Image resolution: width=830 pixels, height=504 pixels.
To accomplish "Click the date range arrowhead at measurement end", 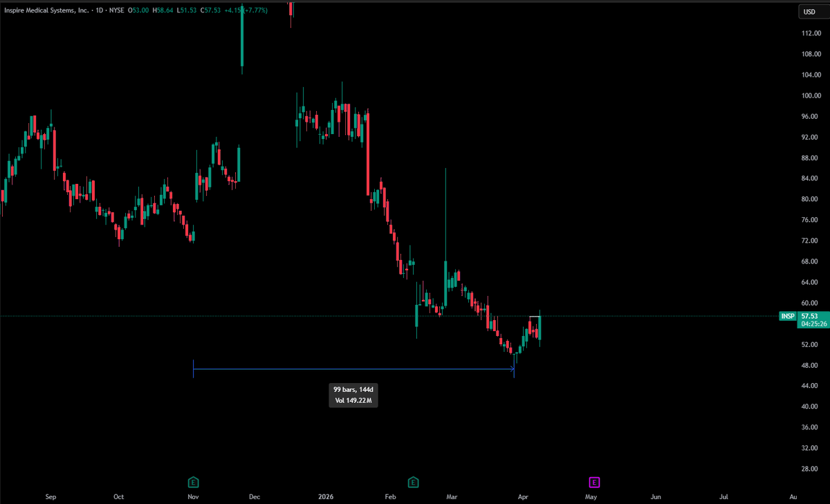I will point(512,370).
